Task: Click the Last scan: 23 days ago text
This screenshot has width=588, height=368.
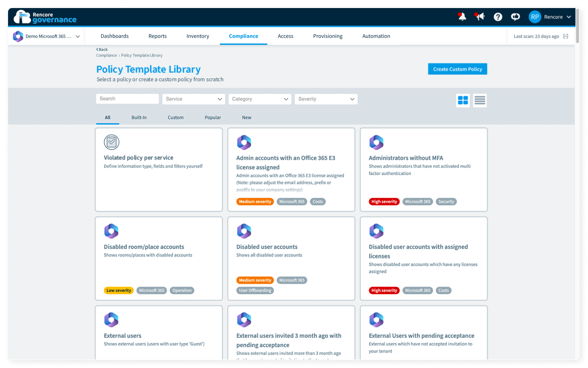Action: tap(536, 36)
